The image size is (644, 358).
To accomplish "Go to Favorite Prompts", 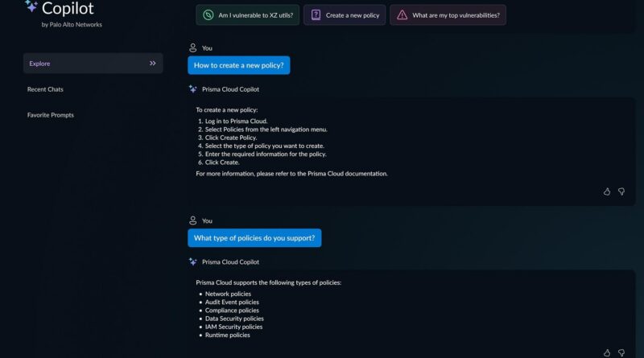I will pos(51,115).
